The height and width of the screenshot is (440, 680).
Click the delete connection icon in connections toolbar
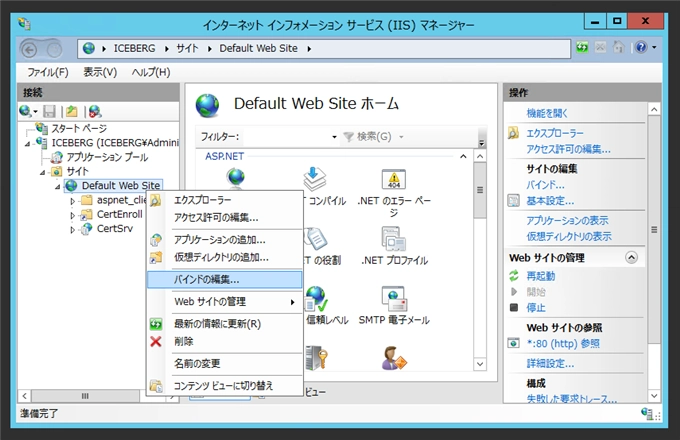click(95, 111)
